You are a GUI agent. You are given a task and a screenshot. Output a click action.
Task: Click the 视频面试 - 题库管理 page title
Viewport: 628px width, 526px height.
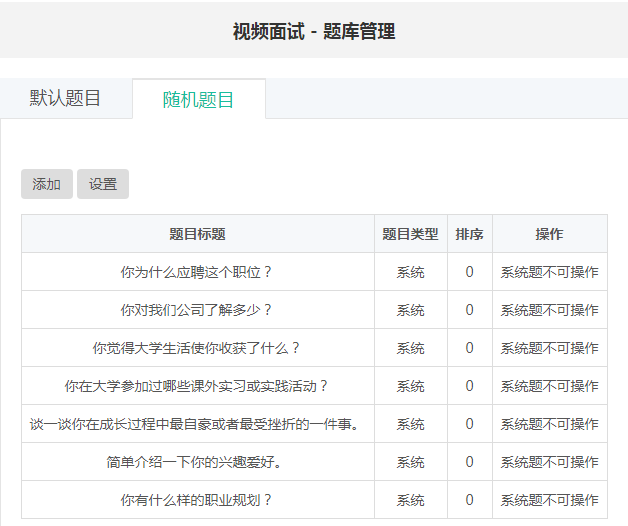click(314, 31)
